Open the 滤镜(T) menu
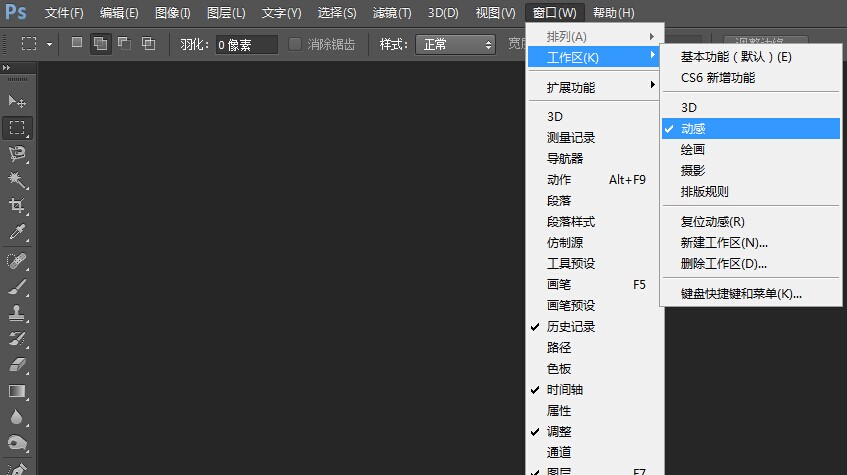 click(x=391, y=13)
